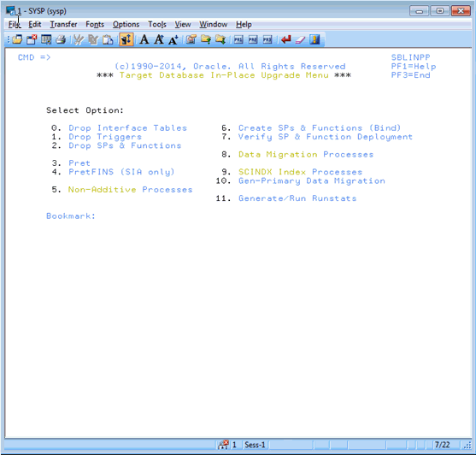
Task: Click the red Enter arrow icon
Action: [286, 39]
